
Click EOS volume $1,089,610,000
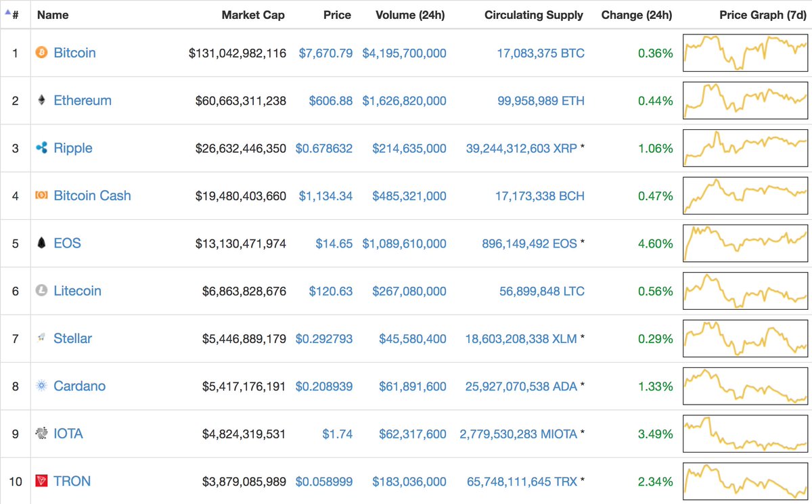tap(405, 244)
